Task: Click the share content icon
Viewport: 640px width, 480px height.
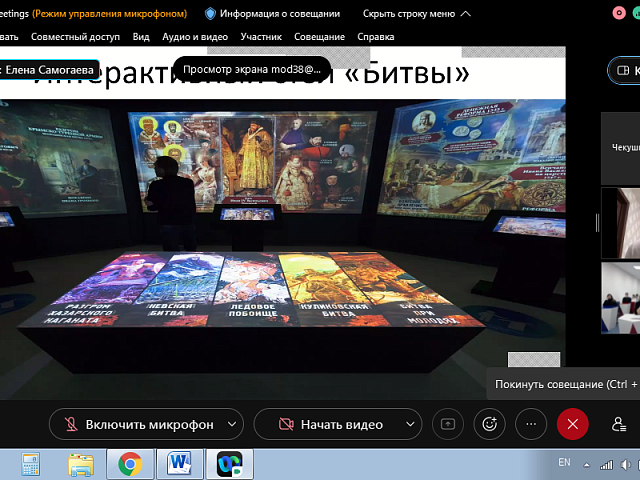Action: pyautogui.click(x=447, y=424)
